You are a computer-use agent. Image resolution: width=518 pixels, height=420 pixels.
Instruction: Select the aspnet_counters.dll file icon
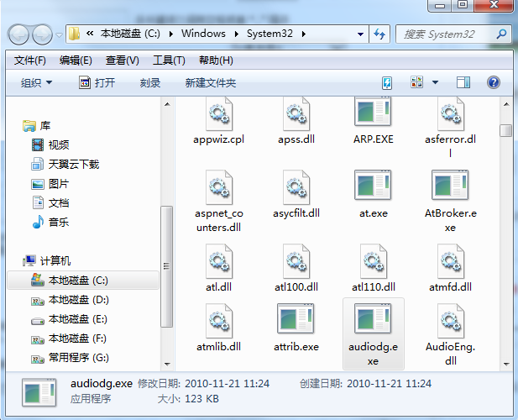(x=219, y=187)
